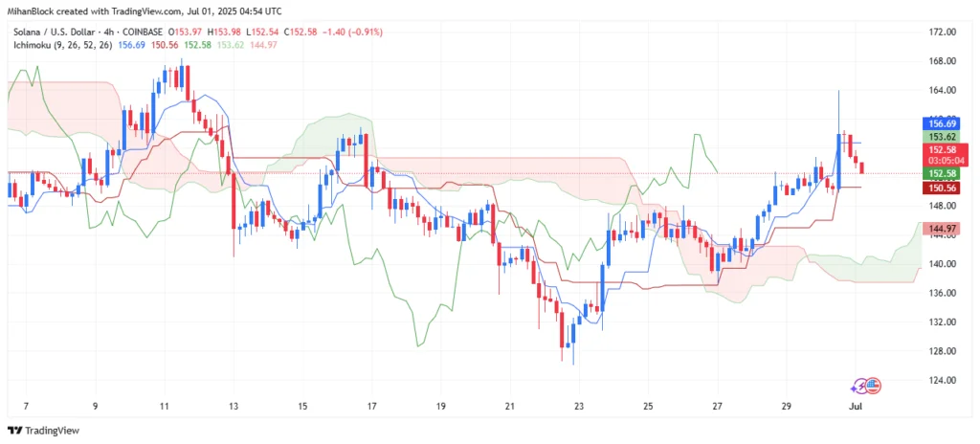Click the Jul label on time axis
980x444 pixels.
(855, 406)
